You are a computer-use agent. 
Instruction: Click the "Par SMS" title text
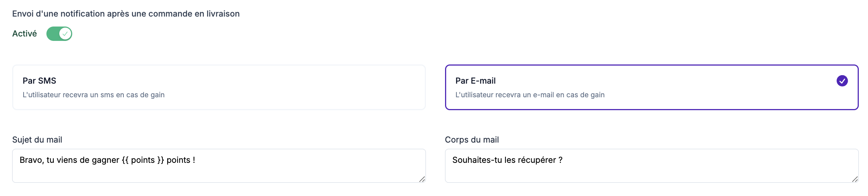point(39,81)
